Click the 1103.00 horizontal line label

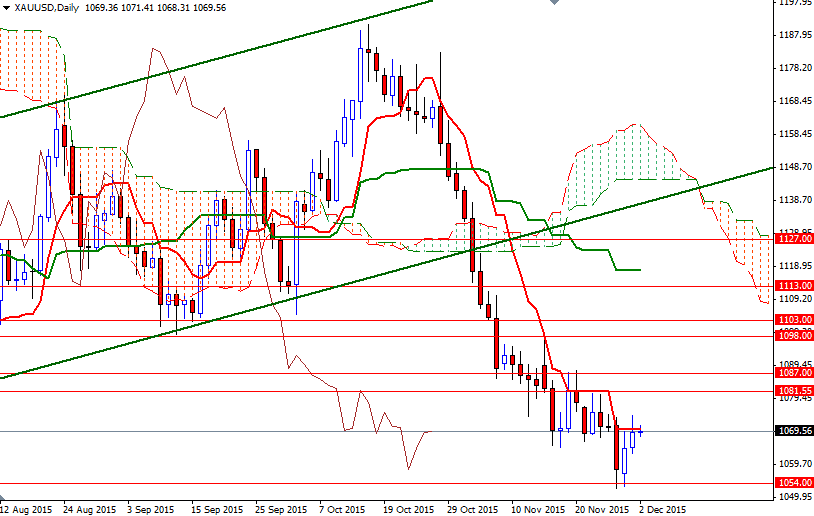coord(794,320)
